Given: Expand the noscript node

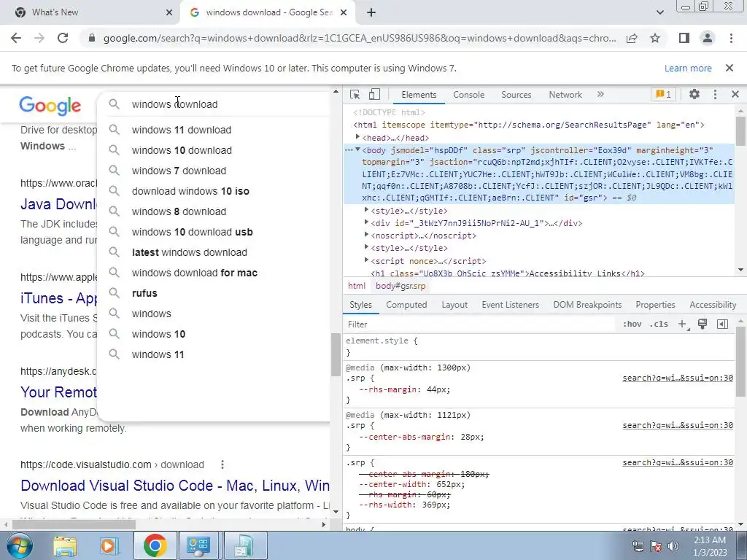Looking at the screenshot, I should [x=366, y=234].
